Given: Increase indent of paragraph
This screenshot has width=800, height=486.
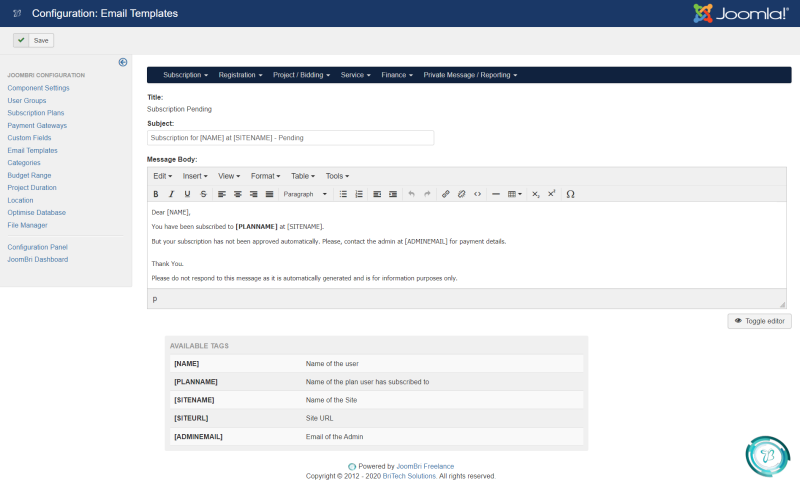Looking at the screenshot, I should [393, 194].
